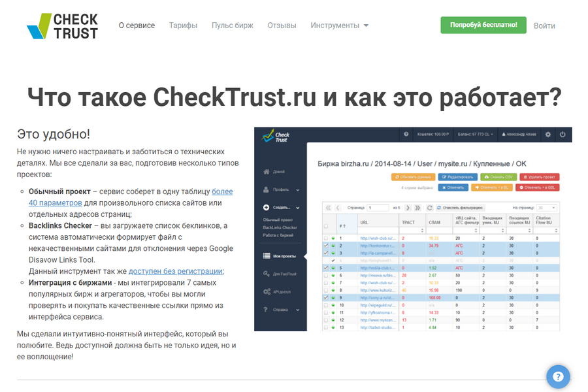Click the Мои проекты list icon

pos(266,256)
